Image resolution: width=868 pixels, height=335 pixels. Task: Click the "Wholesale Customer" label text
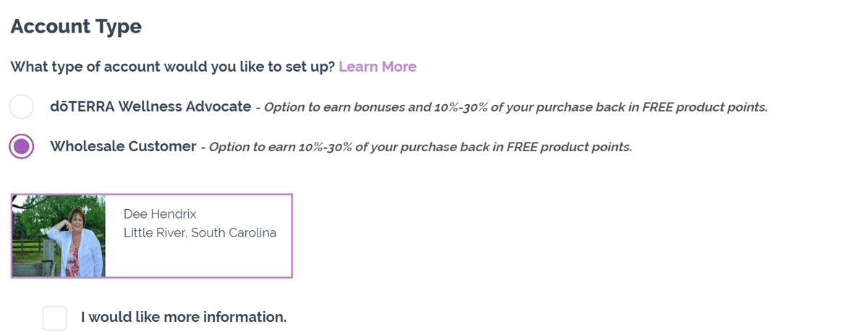click(x=123, y=146)
